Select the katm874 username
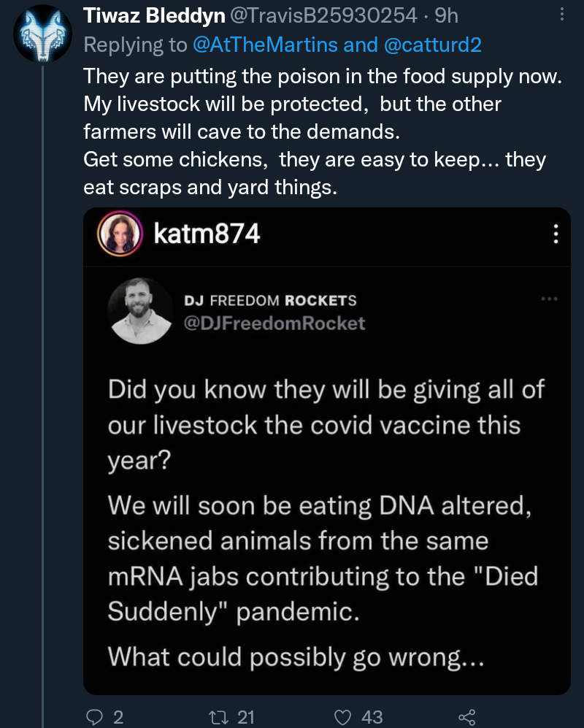Viewport: 584px width, 728px height. (x=207, y=234)
